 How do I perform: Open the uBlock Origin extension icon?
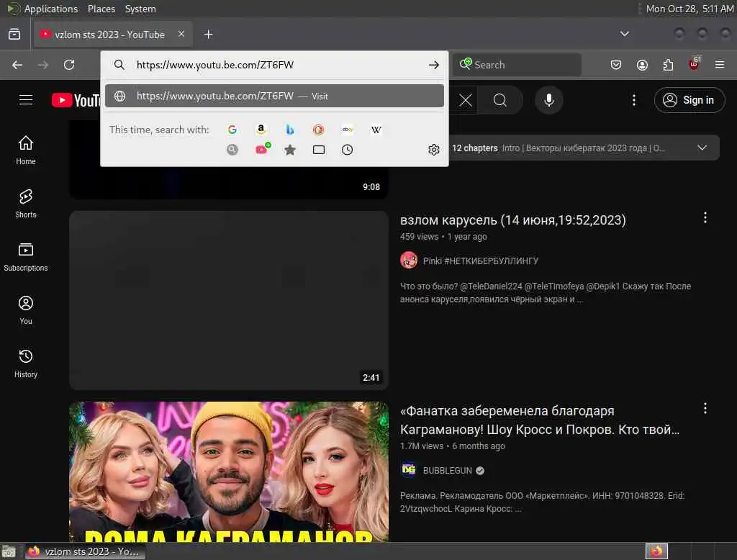pos(695,63)
